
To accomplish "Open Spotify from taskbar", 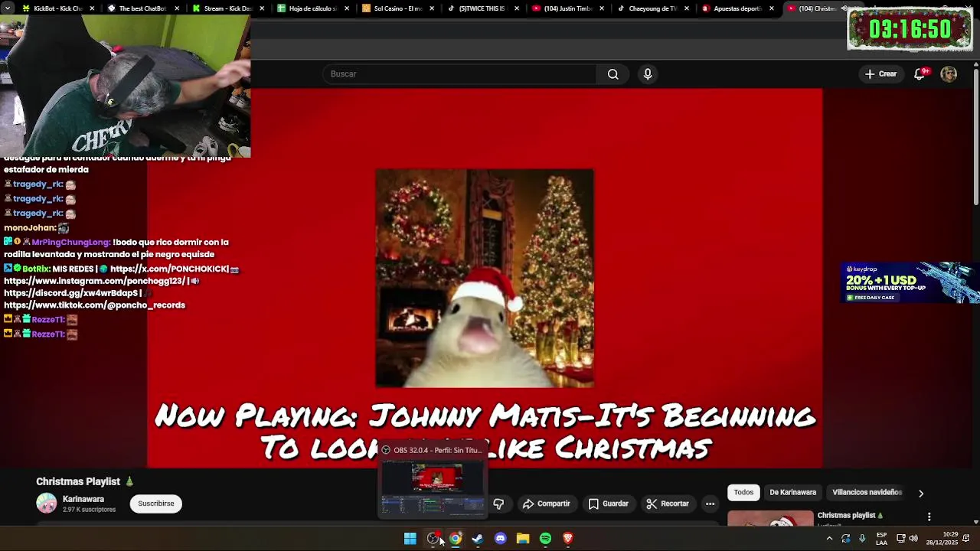I will pos(545,539).
